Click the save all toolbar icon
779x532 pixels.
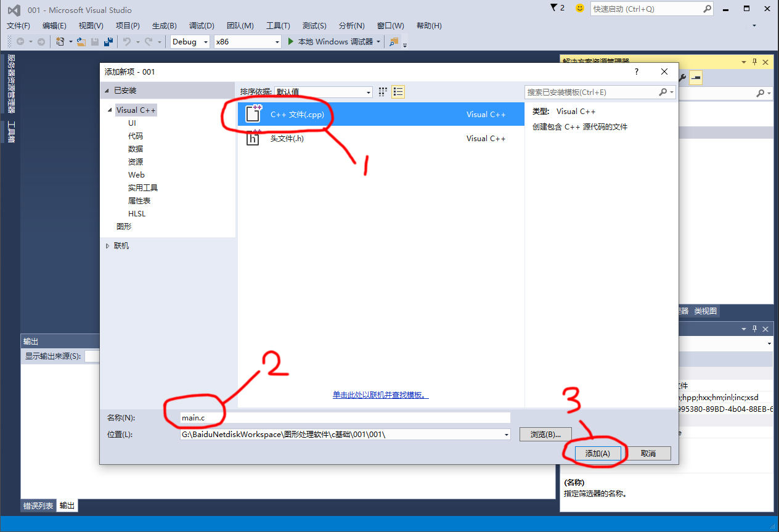point(108,41)
